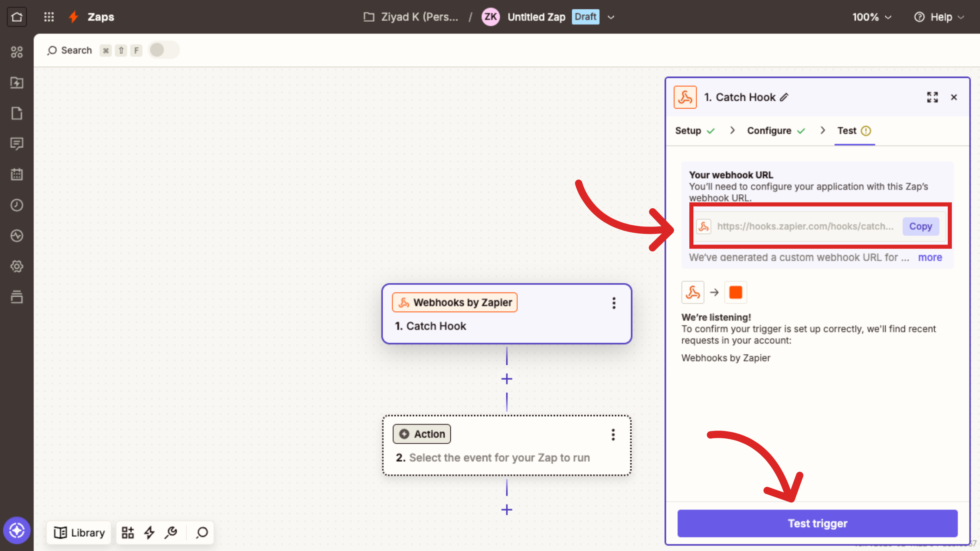Viewport: 980px width, 551px height.
Task: Open the Untitled Zap Draft dropdown chevron
Action: 611,17
